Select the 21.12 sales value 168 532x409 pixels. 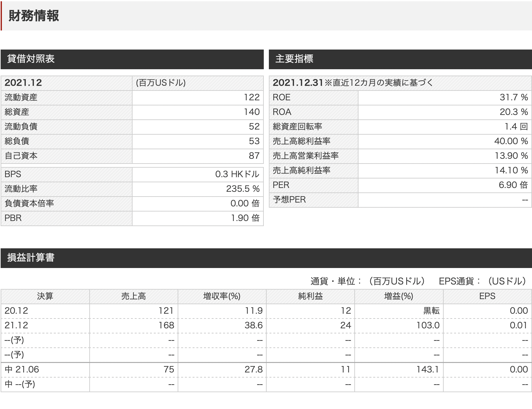[x=133, y=325]
